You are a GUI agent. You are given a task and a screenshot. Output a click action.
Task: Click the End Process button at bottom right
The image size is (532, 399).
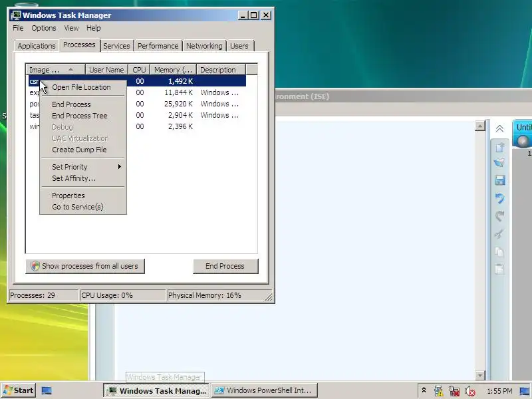225,266
